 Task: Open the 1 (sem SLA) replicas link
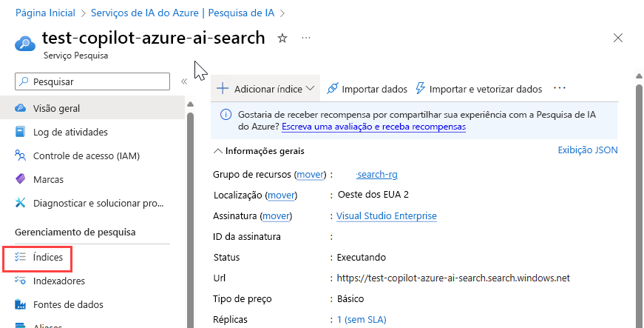tap(362, 319)
